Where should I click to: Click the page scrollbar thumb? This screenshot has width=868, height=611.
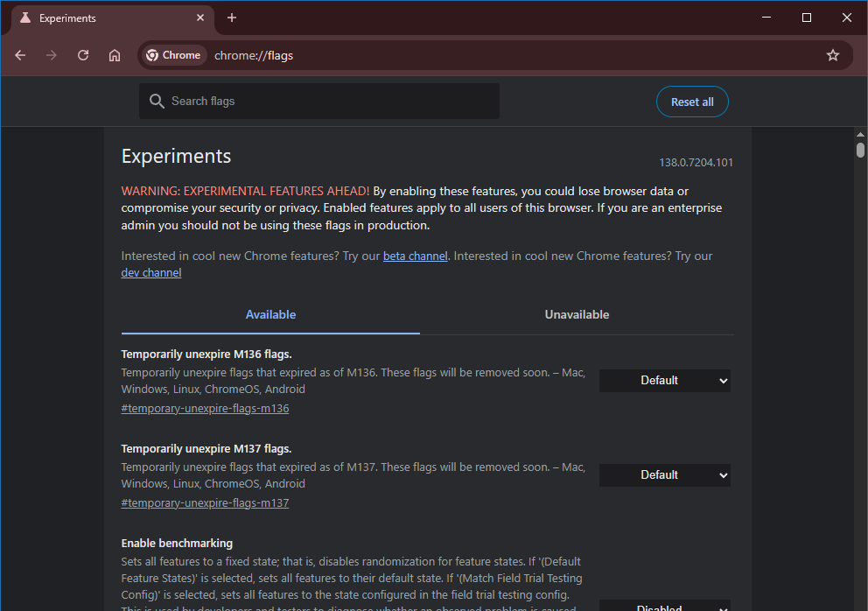860,150
